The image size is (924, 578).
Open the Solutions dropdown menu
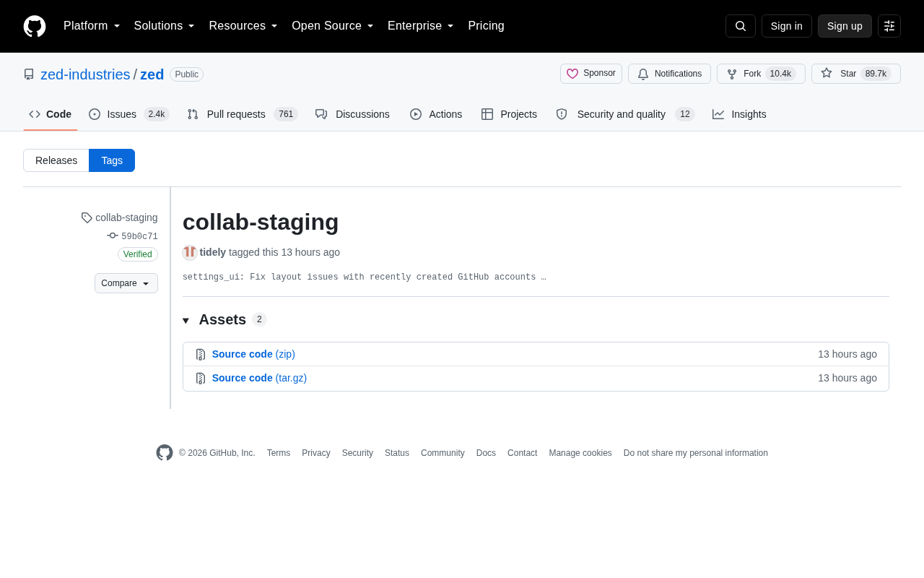[x=164, y=26]
